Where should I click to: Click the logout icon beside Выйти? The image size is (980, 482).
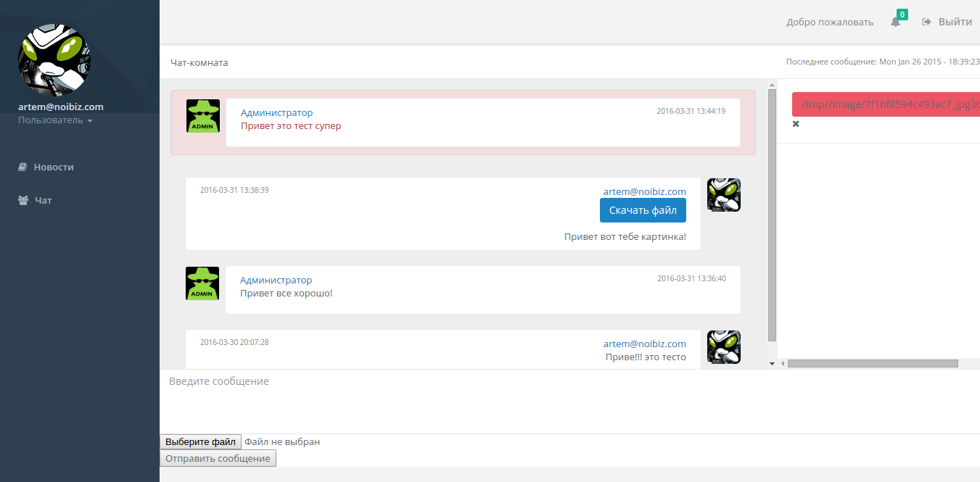[926, 21]
